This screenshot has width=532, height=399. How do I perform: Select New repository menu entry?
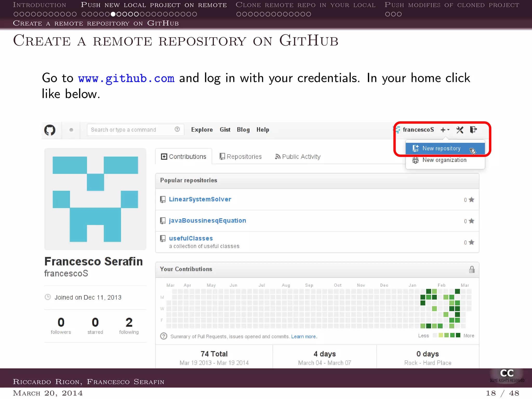tap(445, 148)
